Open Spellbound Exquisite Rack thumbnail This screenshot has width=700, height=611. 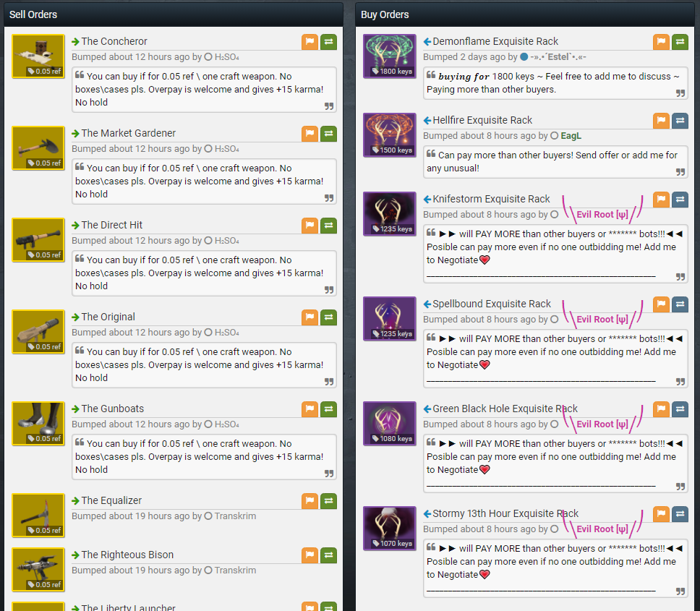[x=390, y=319]
